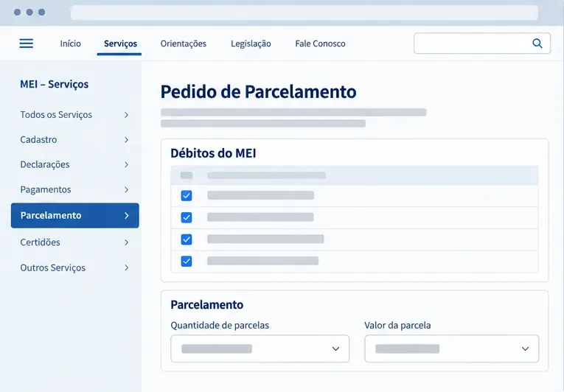The height and width of the screenshot is (392, 564).
Task: Click the MEI – Serviços sidebar heading
Action: point(55,84)
